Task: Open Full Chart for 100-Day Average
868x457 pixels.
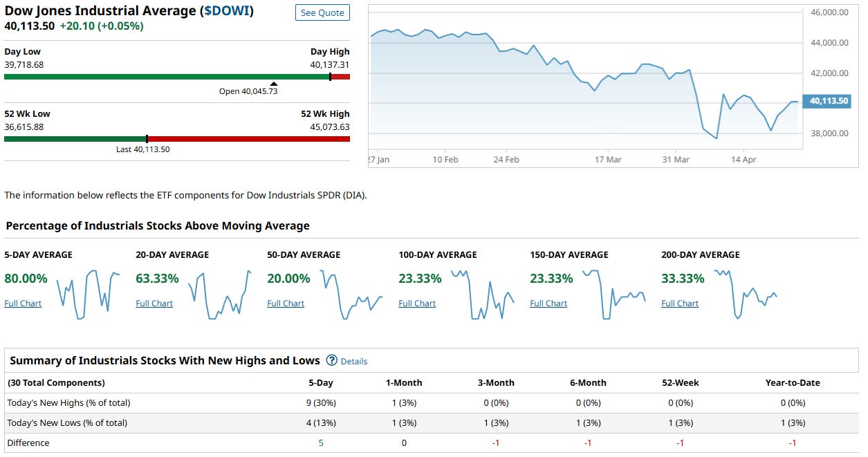Action: (417, 304)
